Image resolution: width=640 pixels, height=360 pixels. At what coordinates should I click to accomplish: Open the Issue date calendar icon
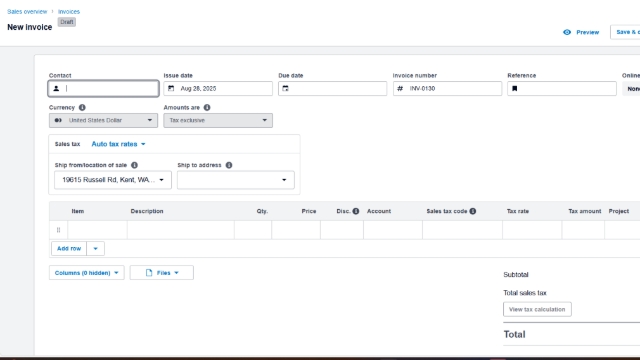pos(171,88)
